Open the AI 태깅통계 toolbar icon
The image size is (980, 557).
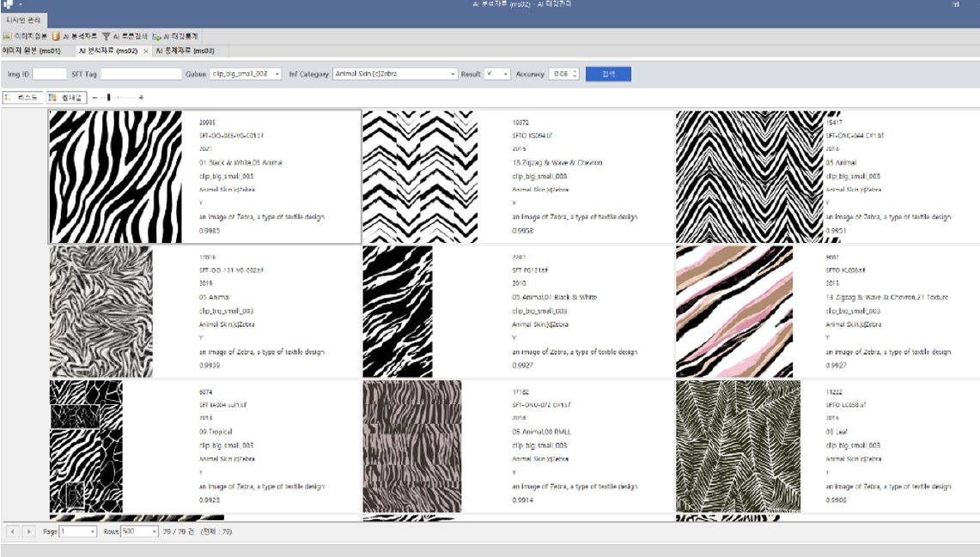click(x=157, y=37)
